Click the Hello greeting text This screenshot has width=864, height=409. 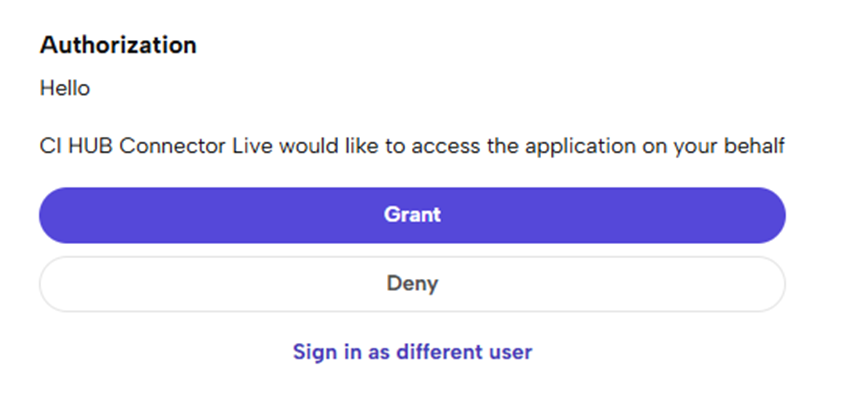coord(65,89)
